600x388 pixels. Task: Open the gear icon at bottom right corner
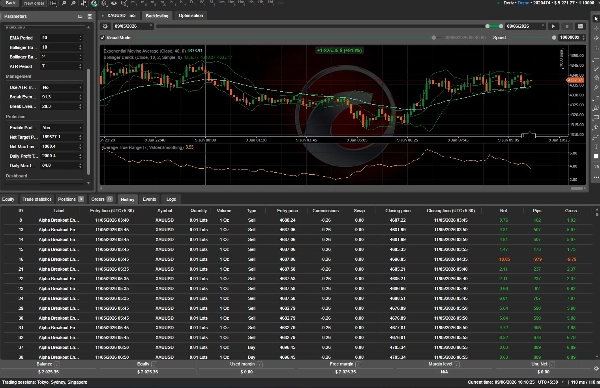pos(596,368)
